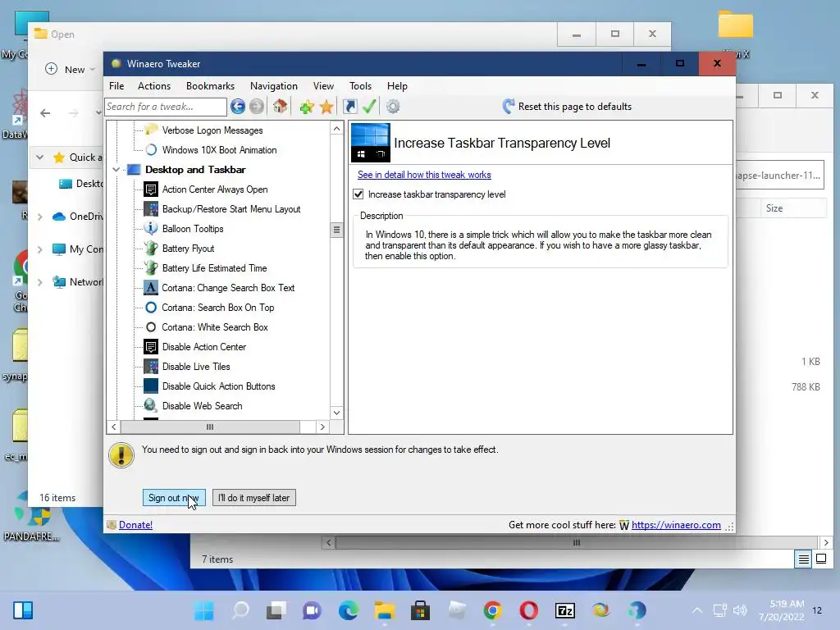Open Opera browser from taskbar
Image resolution: width=840 pixels, height=630 pixels.
[529, 610]
